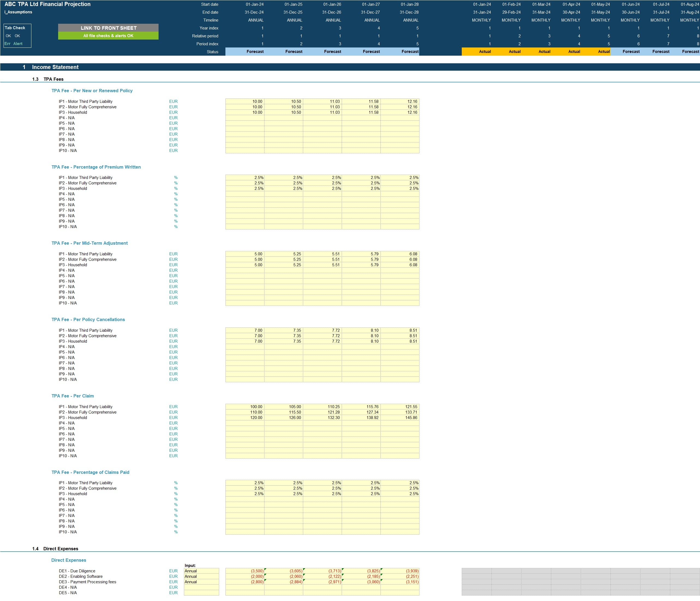Select IP2 Policy Cancellations 8.10 cell
The width and height of the screenshot is (700, 601).
tap(361, 336)
